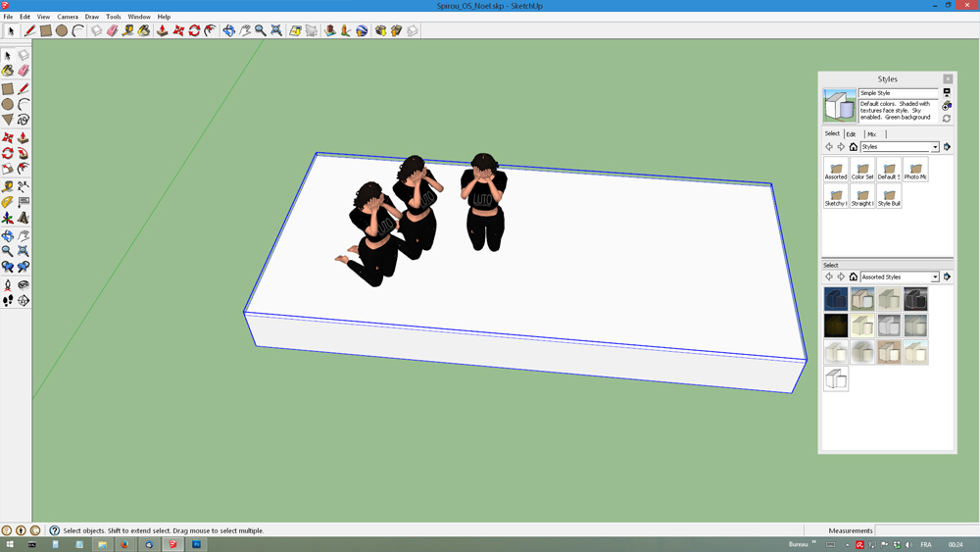Viewport: 980px width, 552px height.
Task: Click the Circle tool in top toolbar
Action: 62,31
